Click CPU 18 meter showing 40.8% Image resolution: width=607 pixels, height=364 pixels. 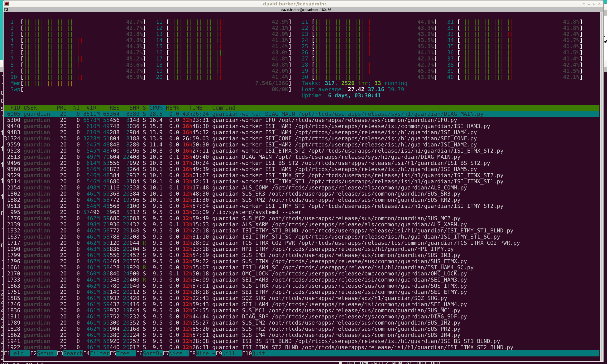[x=224, y=65]
